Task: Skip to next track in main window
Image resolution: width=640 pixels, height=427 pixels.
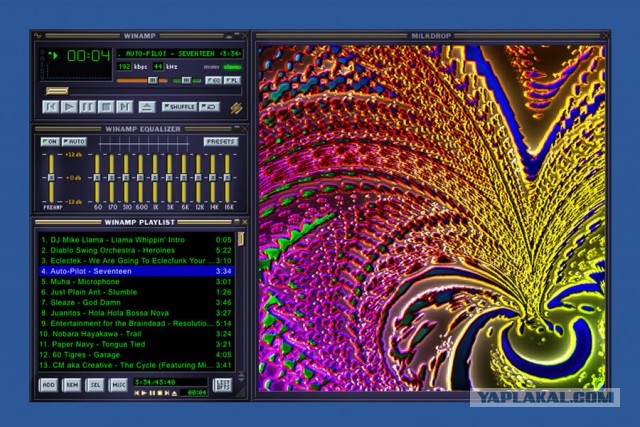Action: tap(124, 107)
